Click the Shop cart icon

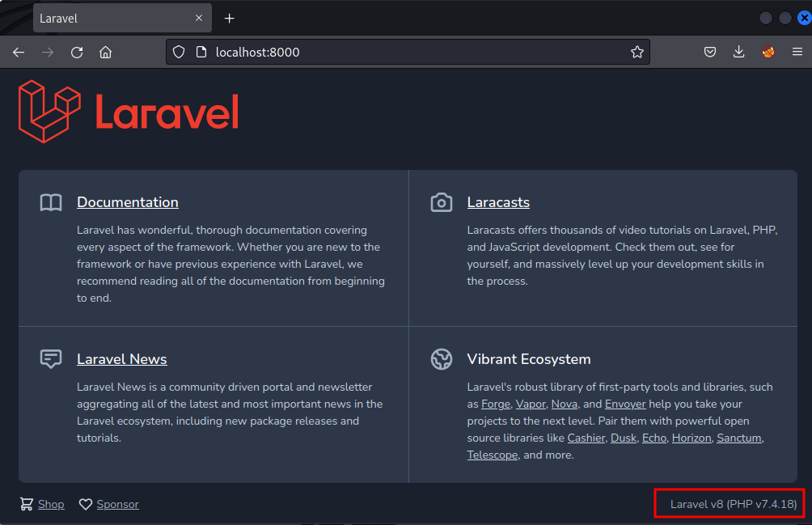(x=27, y=504)
